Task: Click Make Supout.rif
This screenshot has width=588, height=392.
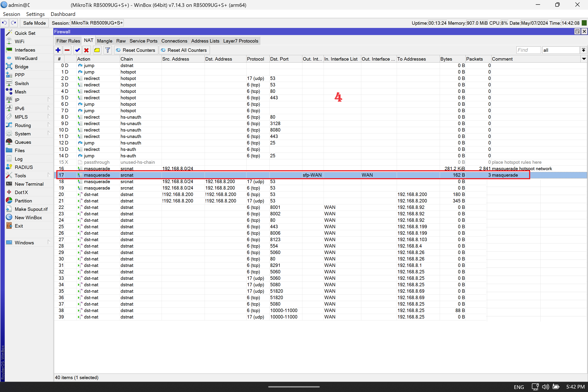Action: (x=31, y=209)
